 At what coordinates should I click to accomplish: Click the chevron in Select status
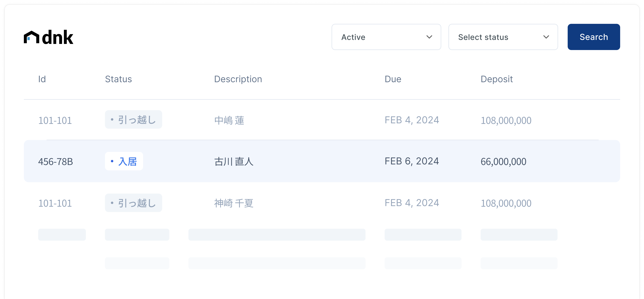pos(546,37)
